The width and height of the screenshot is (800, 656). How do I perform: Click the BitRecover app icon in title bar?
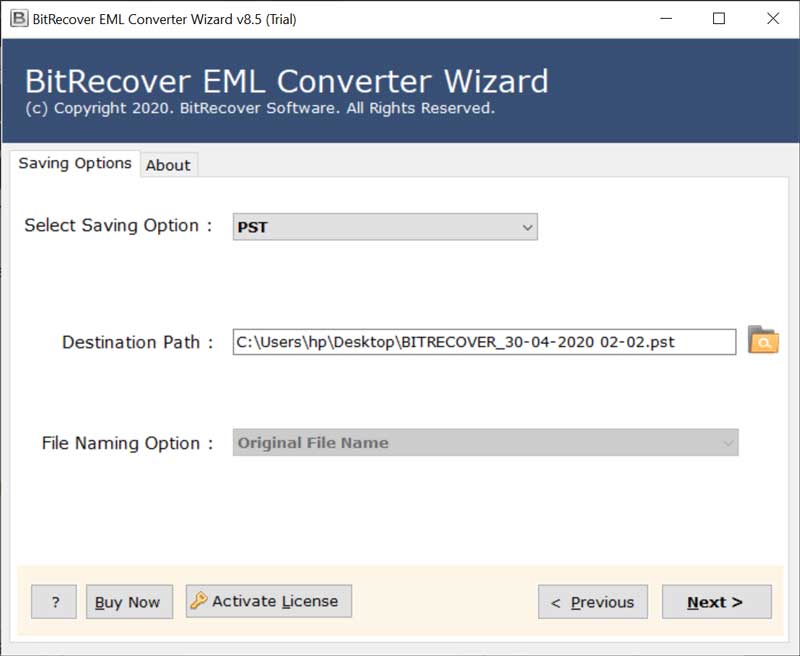[x=19, y=19]
